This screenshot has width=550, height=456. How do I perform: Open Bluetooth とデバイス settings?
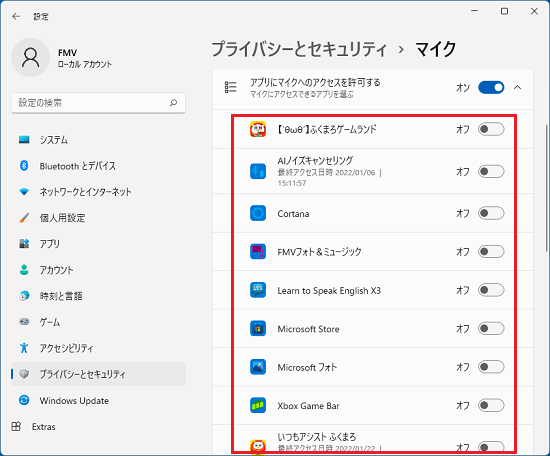98,166
